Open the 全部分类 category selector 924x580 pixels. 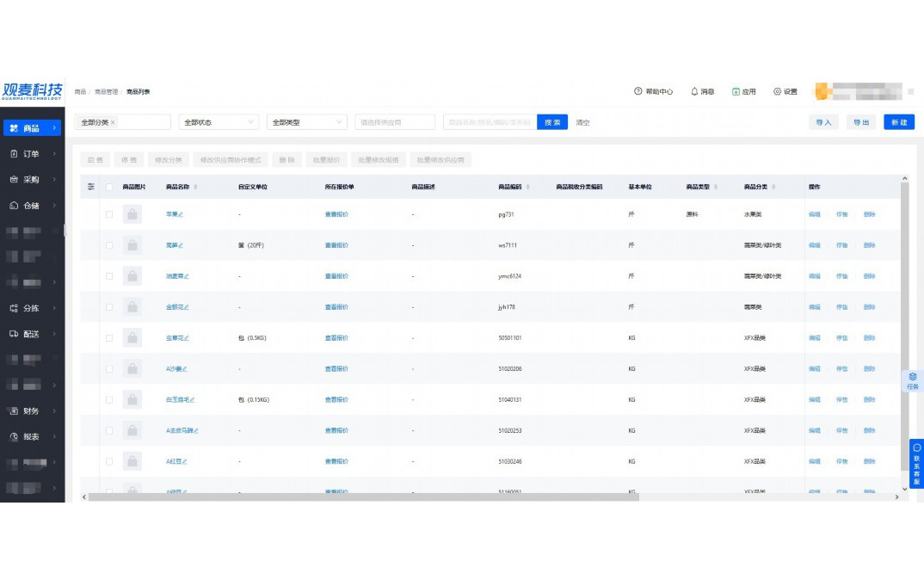[x=122, y=122]
